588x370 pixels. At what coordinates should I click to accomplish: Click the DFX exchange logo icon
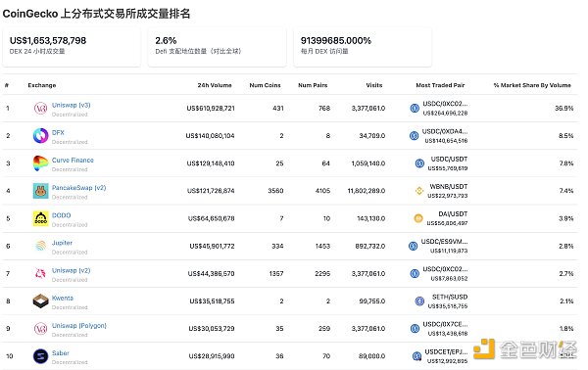[x=40, y=135]
